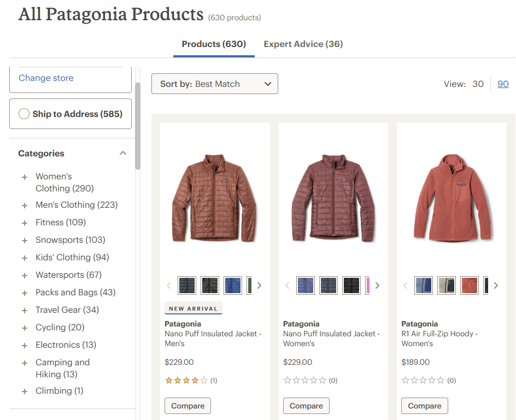Screen dimensions: 516x420
Task: View 90 products per page
Action: (x=503, y=84)
